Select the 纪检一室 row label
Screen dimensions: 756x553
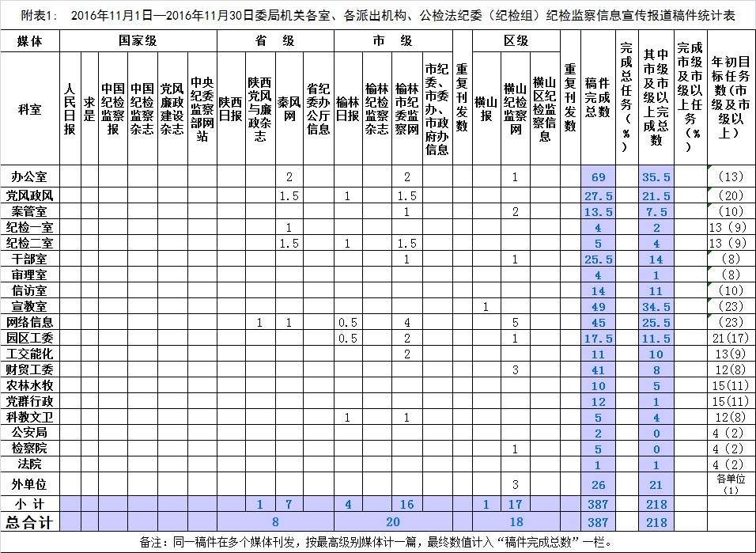tap(30, 227)
